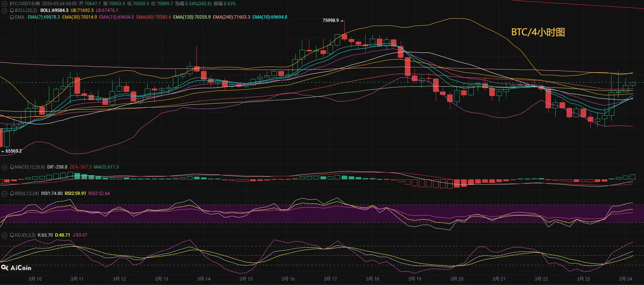Image resolution: width=644 pixels, height=285 pixels.
Task: Select the DEA:-567.5 value
Action: pos(80,167)
